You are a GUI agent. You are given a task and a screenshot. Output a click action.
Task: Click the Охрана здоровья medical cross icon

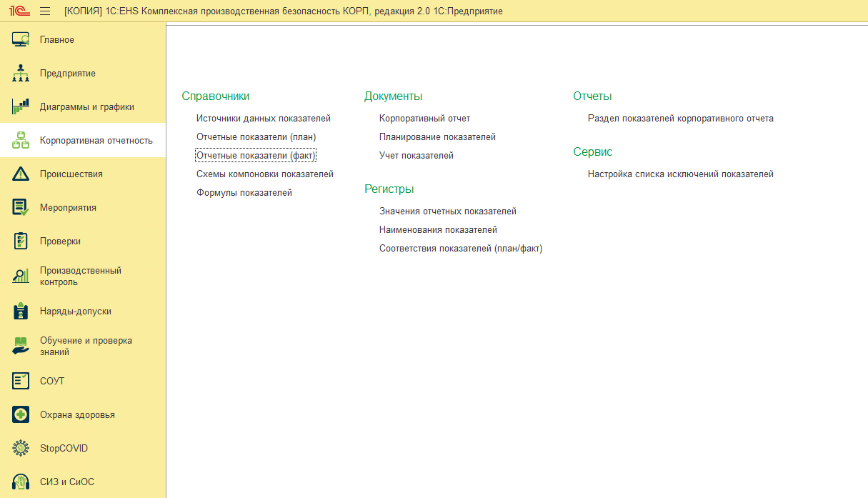coord(21,415)
